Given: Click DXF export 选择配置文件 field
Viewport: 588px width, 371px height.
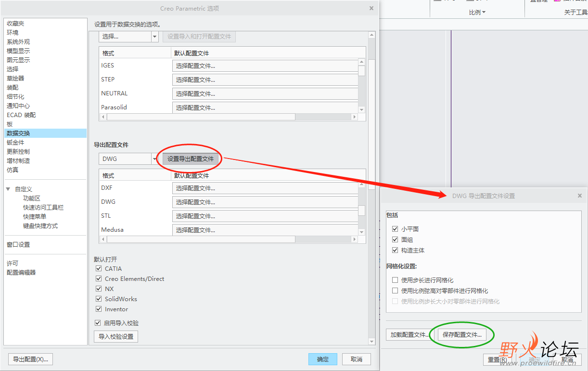Looking at the screenshot, I should point(265,188).
